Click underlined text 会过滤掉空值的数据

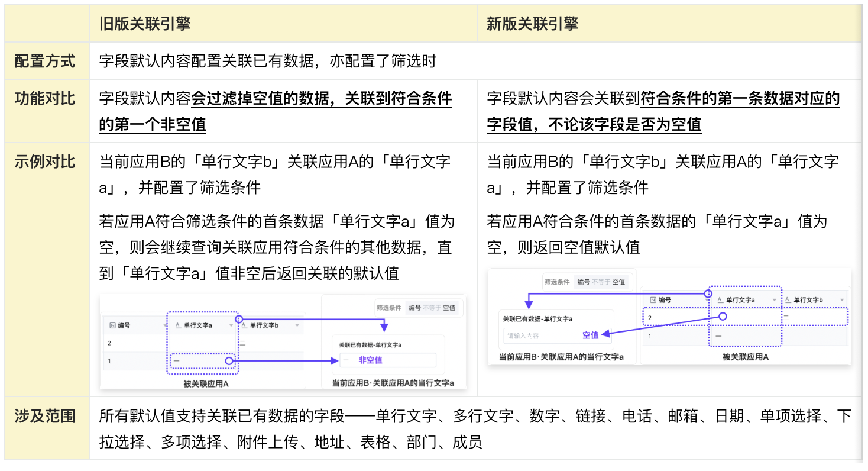(261, 98)
